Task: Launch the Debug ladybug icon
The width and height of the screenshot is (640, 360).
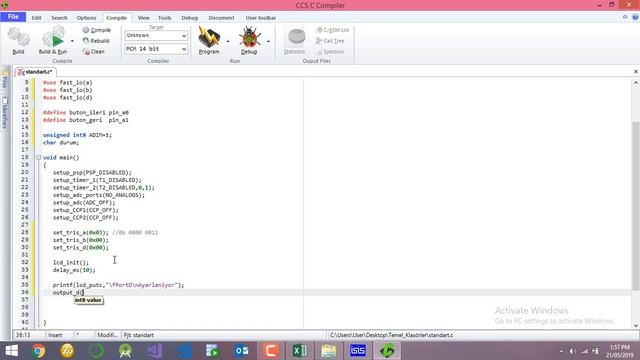Action: tap(249, 38)
